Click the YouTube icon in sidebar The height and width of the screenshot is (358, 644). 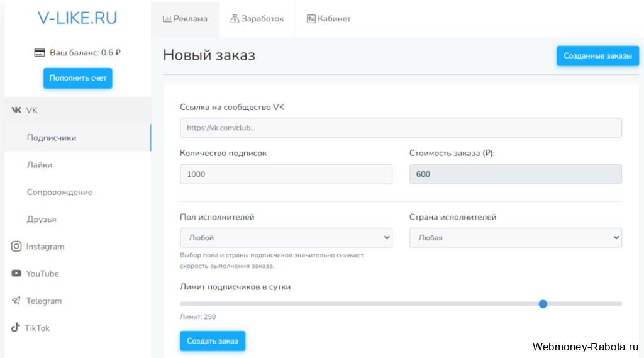[16, 273]
